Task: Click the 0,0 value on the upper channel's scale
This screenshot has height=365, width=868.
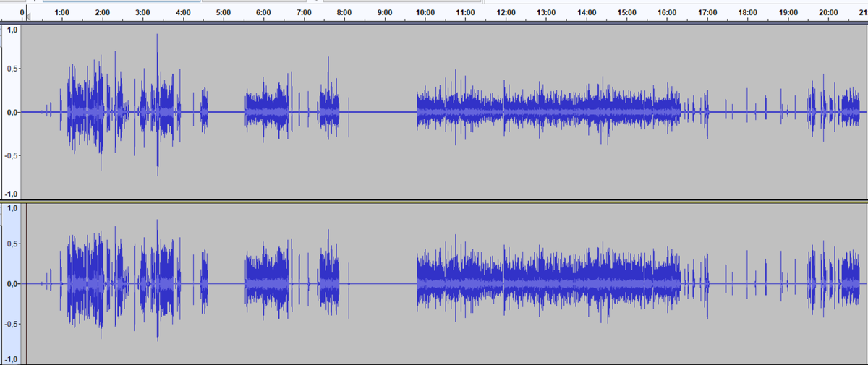Action: pyautogui.click(x=14, y=112)
